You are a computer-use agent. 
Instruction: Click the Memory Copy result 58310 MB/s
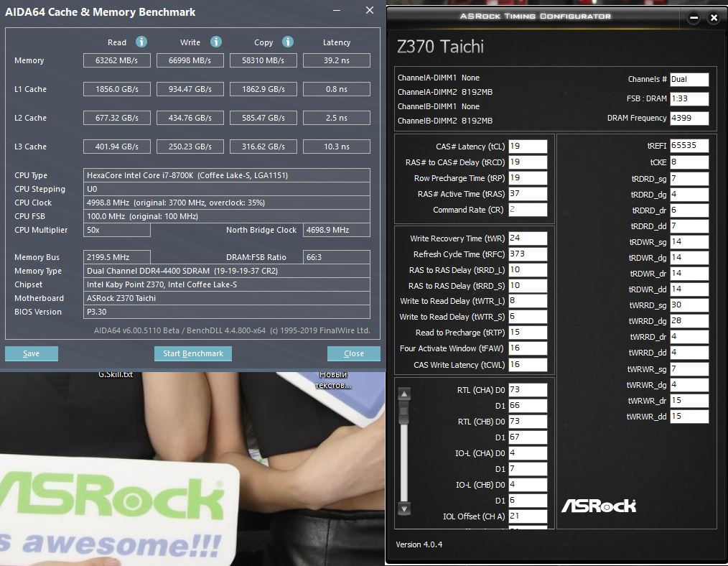(263, 60)
